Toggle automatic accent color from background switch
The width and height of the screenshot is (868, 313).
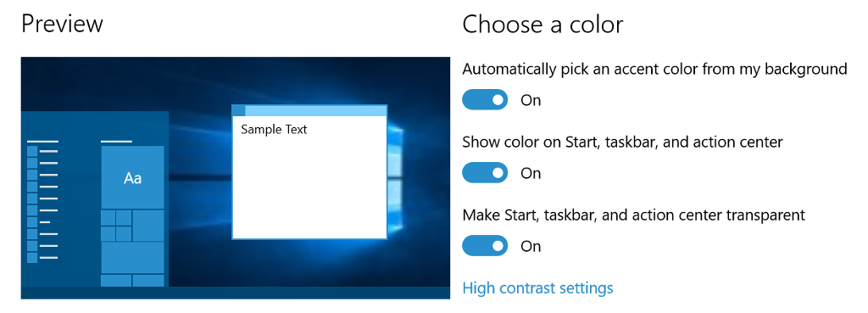click(485, 100)
